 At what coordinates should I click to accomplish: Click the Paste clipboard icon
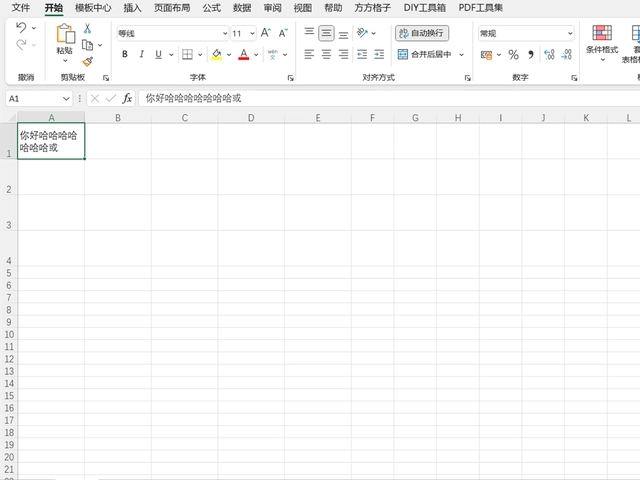(x=65, y=33)
